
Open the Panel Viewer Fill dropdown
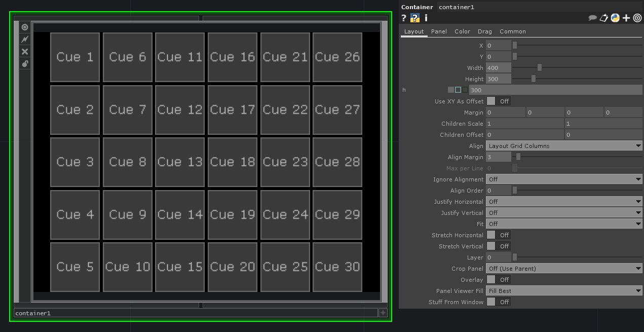564,291
